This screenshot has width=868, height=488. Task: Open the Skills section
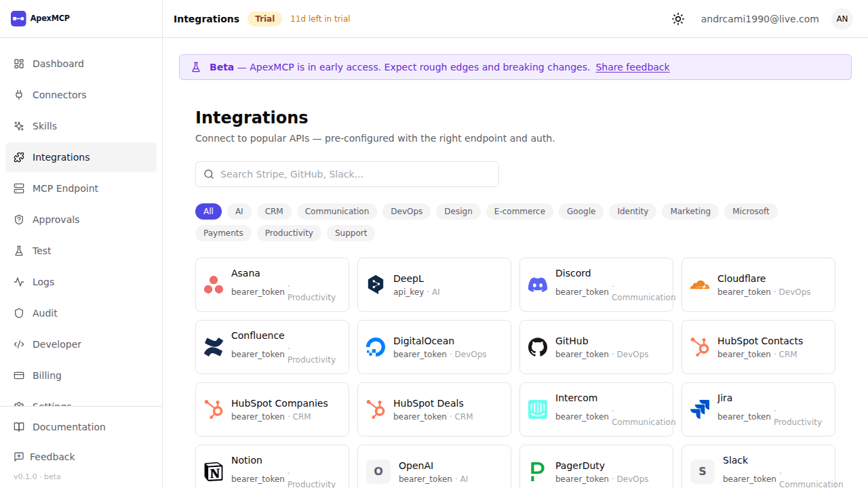pyautogui.click(x=81, y=126)
